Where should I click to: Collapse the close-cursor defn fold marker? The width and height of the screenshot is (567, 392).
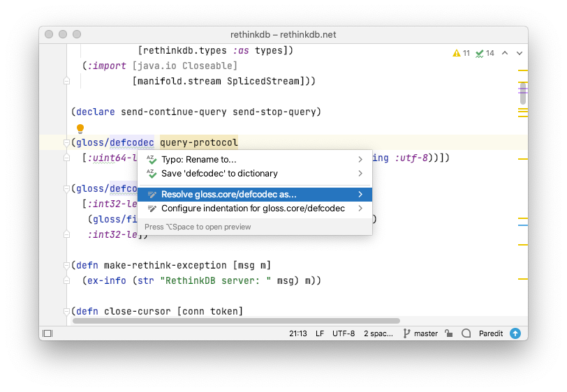click(x=66, y=311)
